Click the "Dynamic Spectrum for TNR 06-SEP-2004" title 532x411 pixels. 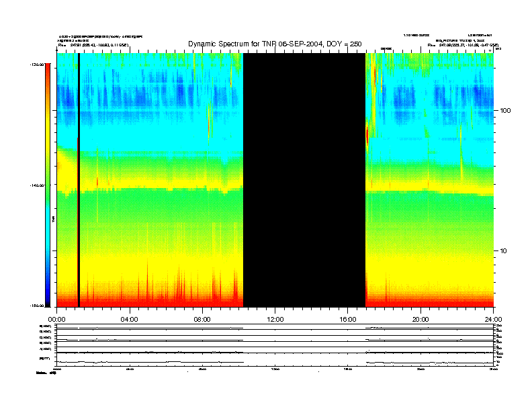point(275,44)
